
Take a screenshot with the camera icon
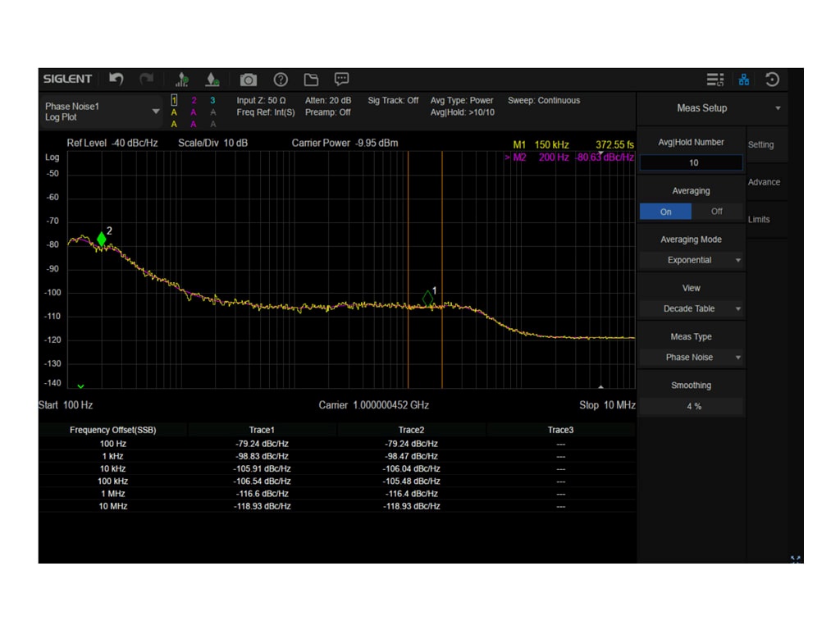[248, 80]
